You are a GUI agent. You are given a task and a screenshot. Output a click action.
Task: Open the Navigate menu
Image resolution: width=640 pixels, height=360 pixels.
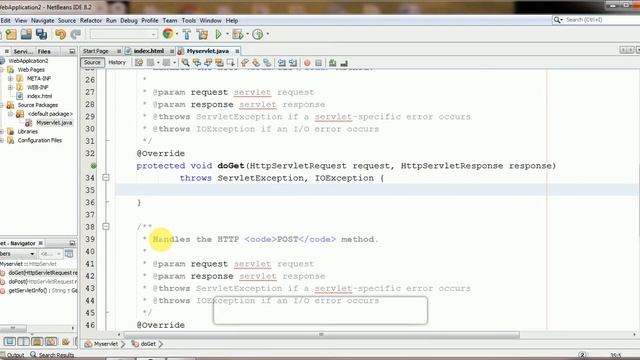42,20
